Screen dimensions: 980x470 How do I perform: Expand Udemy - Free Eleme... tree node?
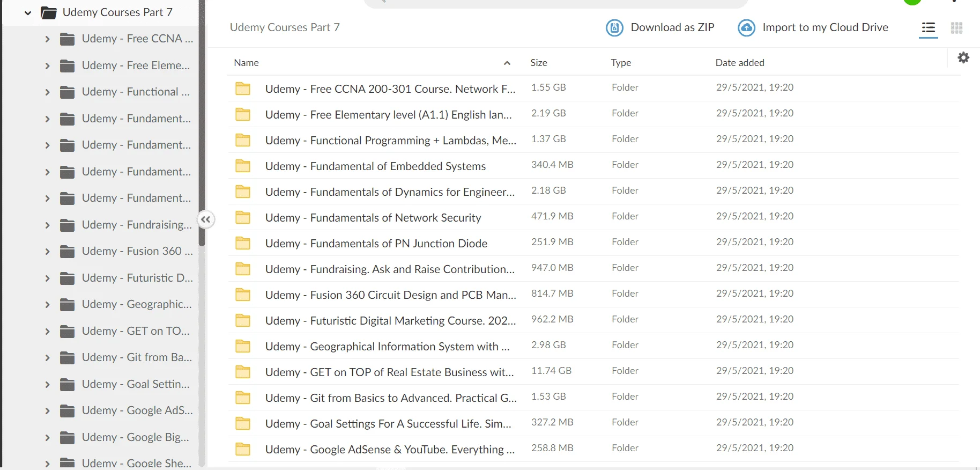[47, 65]
